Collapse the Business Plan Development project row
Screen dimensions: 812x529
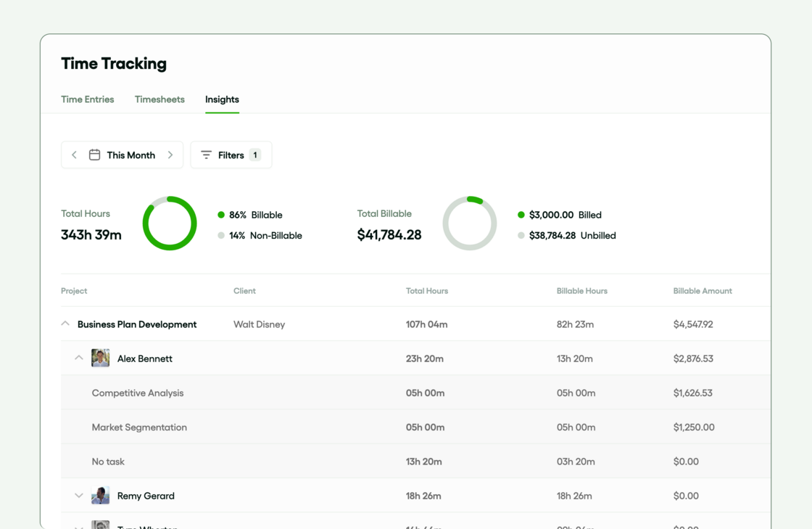[65, 324]
